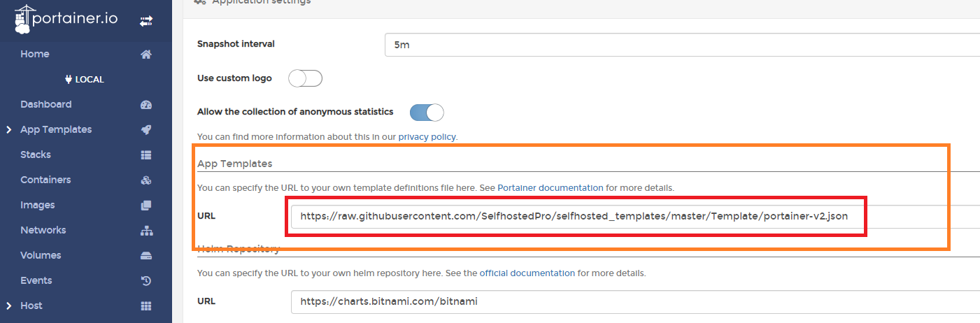Open the Containers page

point(45,180)
